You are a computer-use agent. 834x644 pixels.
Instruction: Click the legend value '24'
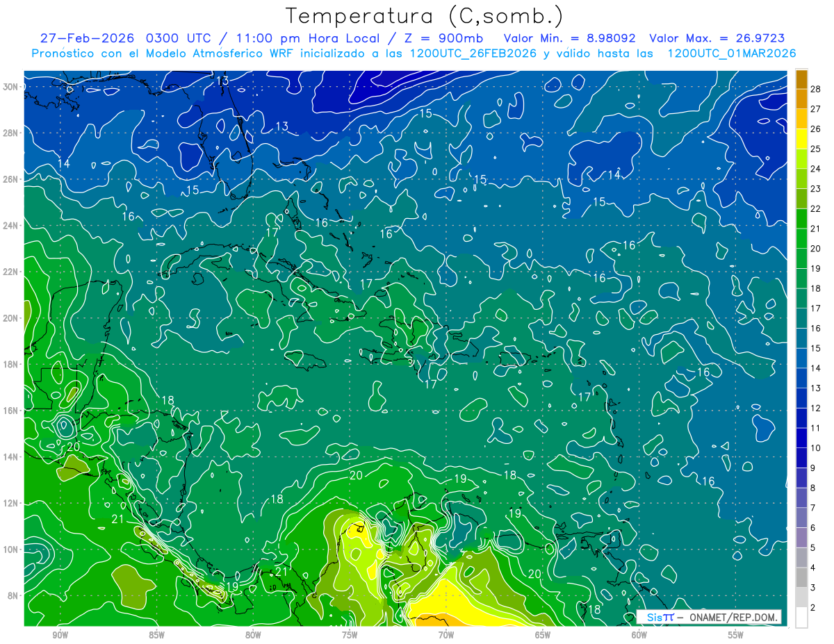pos(816,168)
